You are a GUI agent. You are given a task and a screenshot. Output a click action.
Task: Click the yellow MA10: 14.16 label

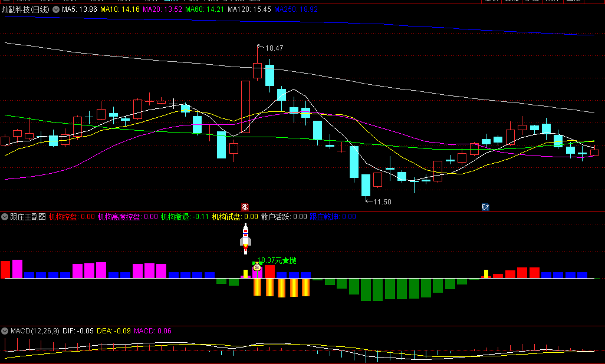pyautogui.click(x=120, y=9)
